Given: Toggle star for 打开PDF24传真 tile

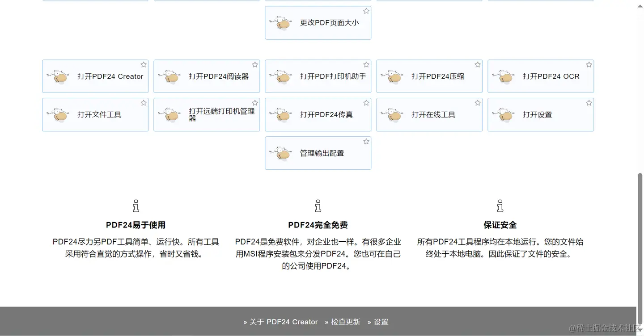Looking at the screenshot, I should (x=366, y=103).
